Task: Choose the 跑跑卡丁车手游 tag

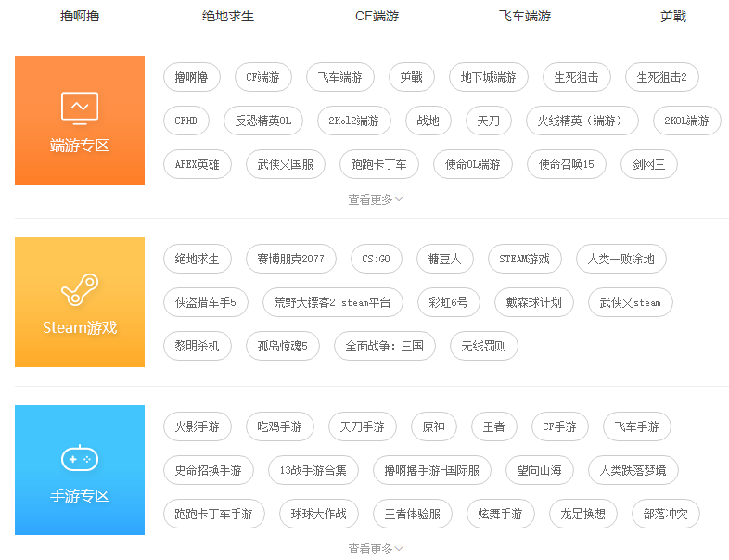Action: point(214,514)
